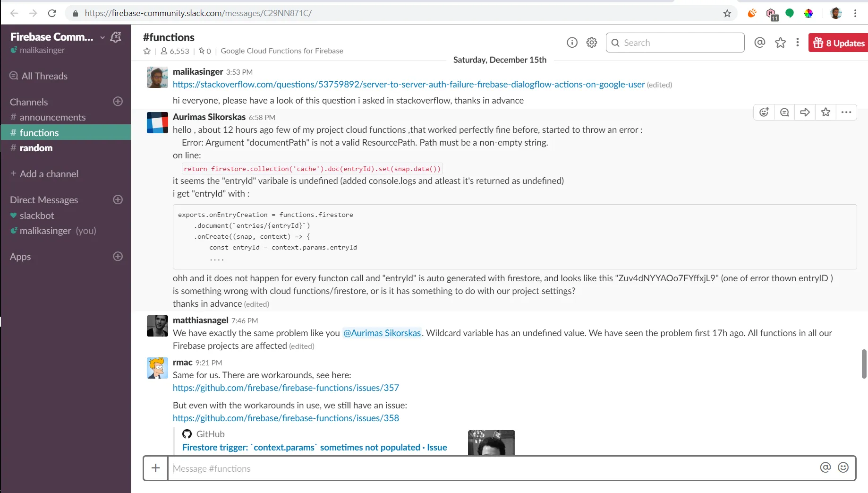Open notification preferences bell icon
Image resolution: width=868 pixels, height=493 pixels.
(x=116, y=37)
